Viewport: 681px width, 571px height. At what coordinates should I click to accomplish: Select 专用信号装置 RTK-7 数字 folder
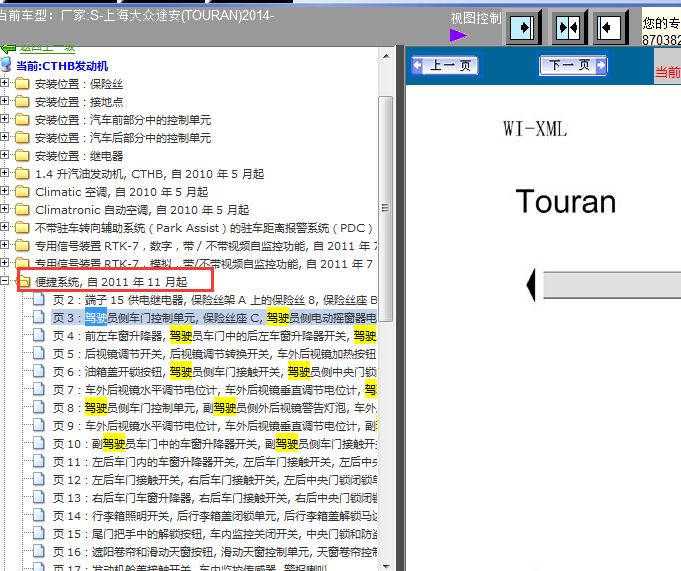click(206, 246)
